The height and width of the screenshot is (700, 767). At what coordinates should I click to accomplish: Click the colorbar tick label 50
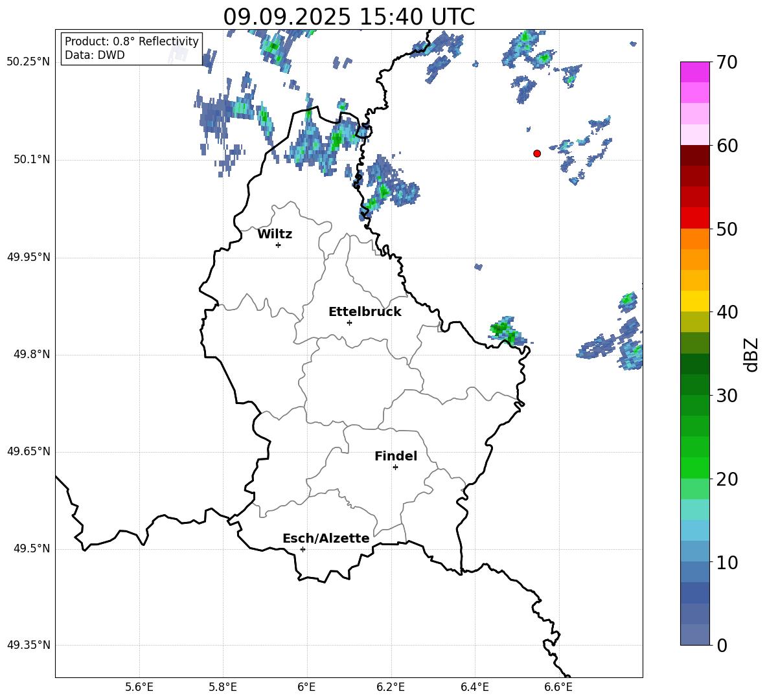pyautogui.click(x=727, y=229)
